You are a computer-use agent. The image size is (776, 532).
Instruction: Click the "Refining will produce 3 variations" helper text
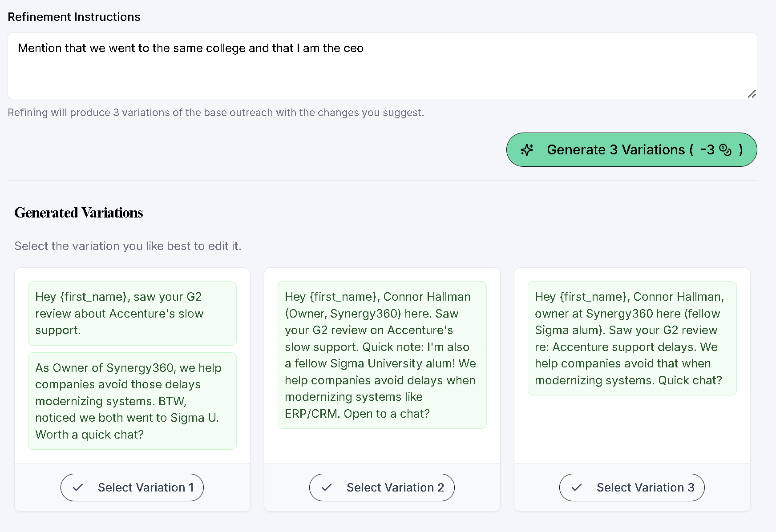click(216, 113)
